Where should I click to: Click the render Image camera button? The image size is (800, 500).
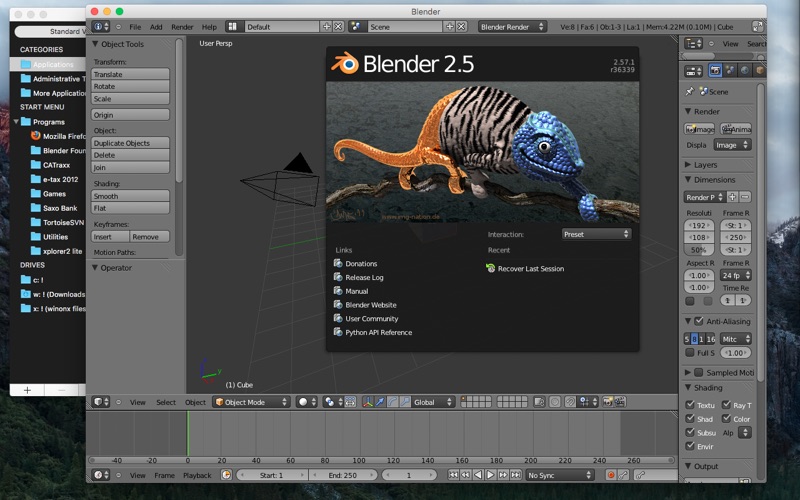[x=700, y=129]
